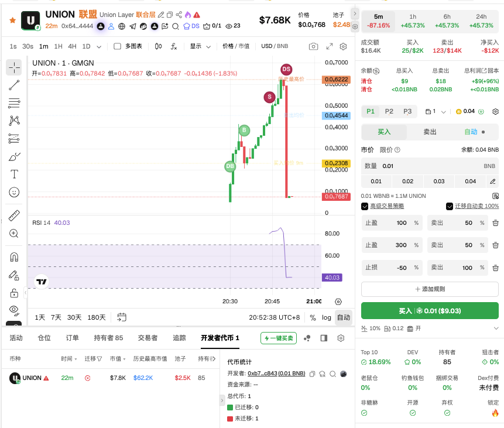Edit token note with pencil icon
Viewport: 504px width, 428px height.
point(161,15)
